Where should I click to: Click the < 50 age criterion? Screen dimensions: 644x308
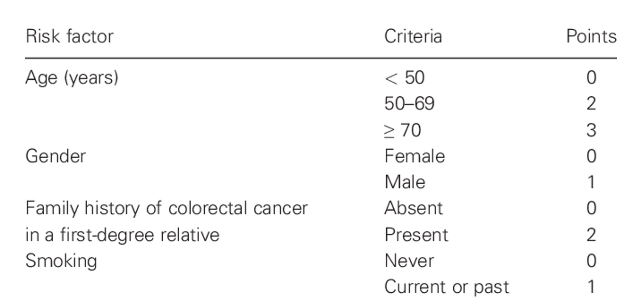tap(404, 78)
